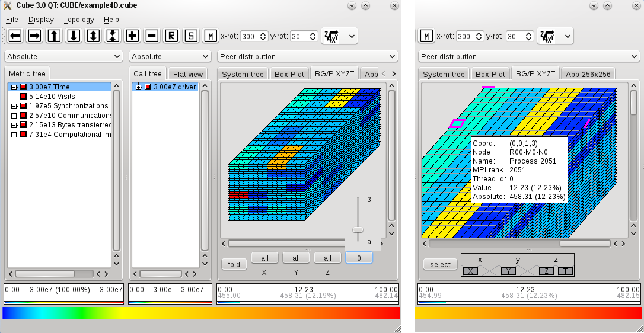
Task: Zoom out with the minus icon
Action: tap(152, 36)
